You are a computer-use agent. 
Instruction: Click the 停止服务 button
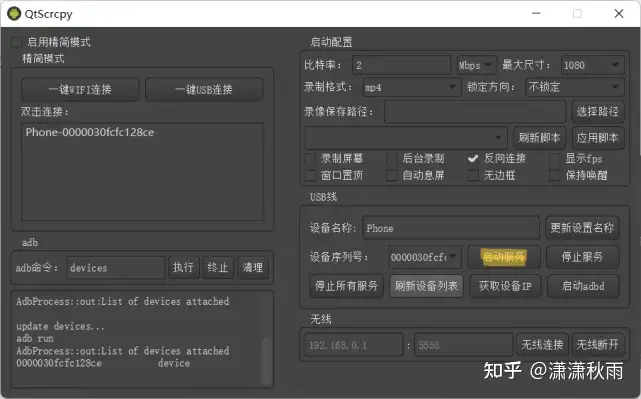pos(583,257)
